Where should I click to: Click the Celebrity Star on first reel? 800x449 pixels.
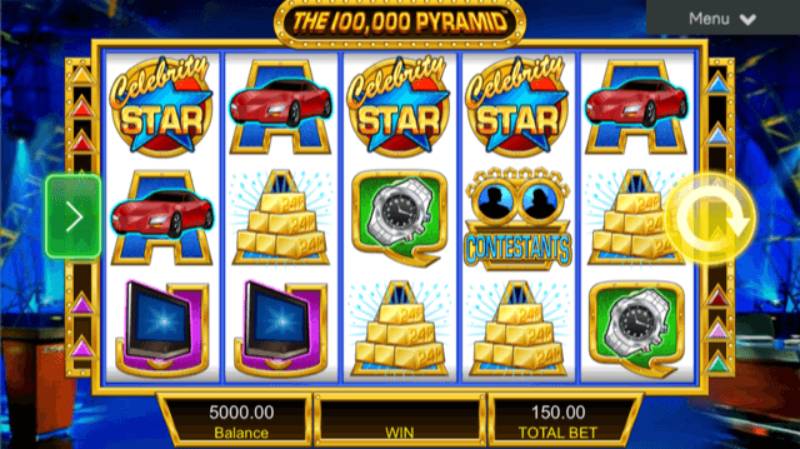(x=162, y=106)
